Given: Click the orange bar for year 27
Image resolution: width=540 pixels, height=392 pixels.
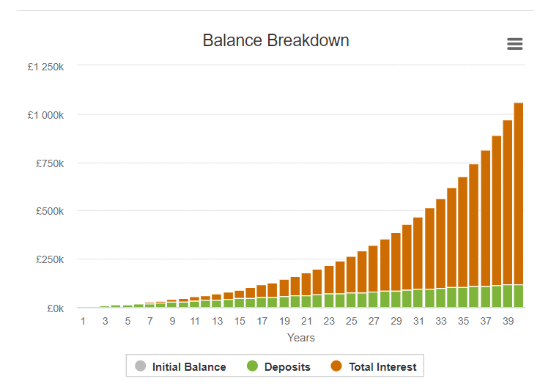Looking at the screenshot, I should pyautogui.click(x=374, y=268).
